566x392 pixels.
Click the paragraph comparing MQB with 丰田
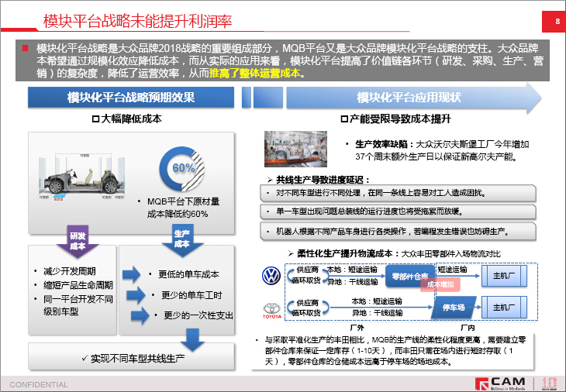395,350
